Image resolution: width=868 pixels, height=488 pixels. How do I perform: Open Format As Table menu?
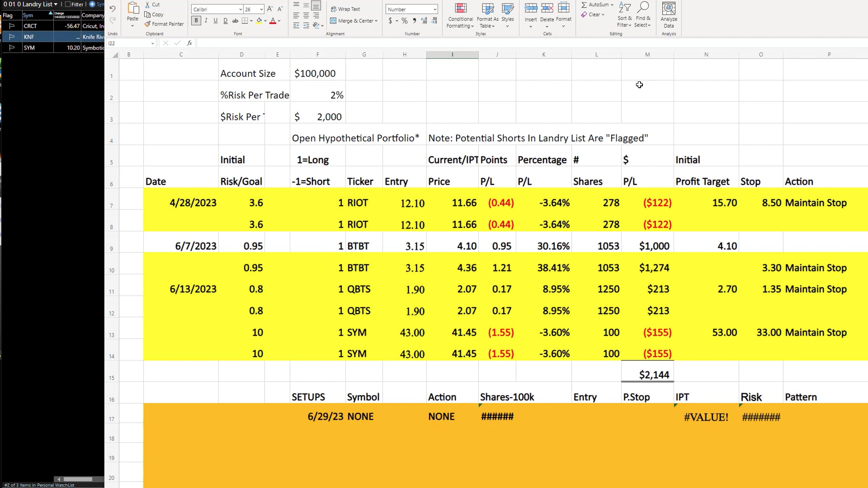(488, 15)
